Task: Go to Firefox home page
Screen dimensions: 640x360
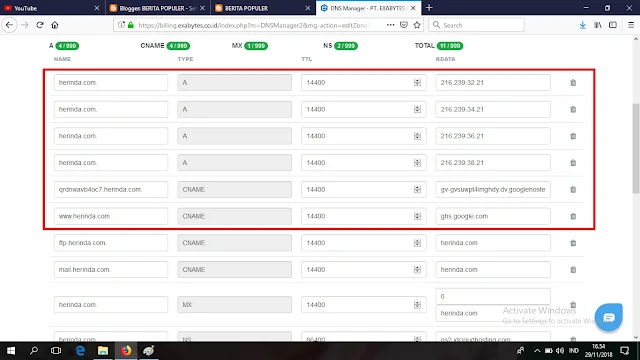Action: pos(55,25)
